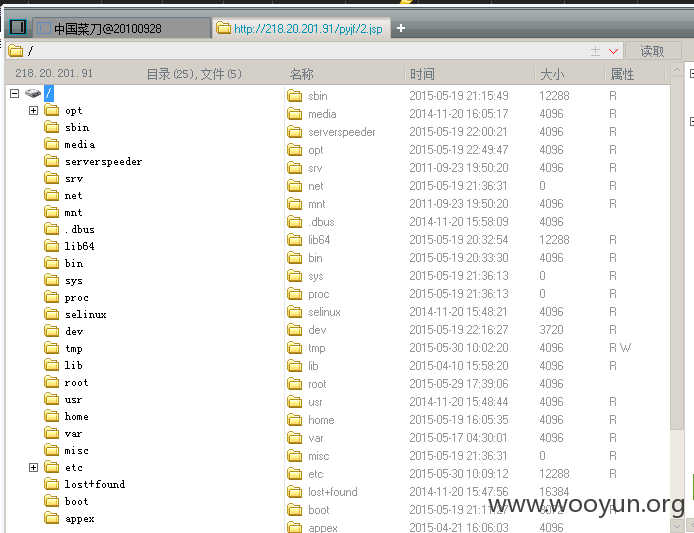Select tmp row name in file list
694x533 pixels.
tap(317, 348)
